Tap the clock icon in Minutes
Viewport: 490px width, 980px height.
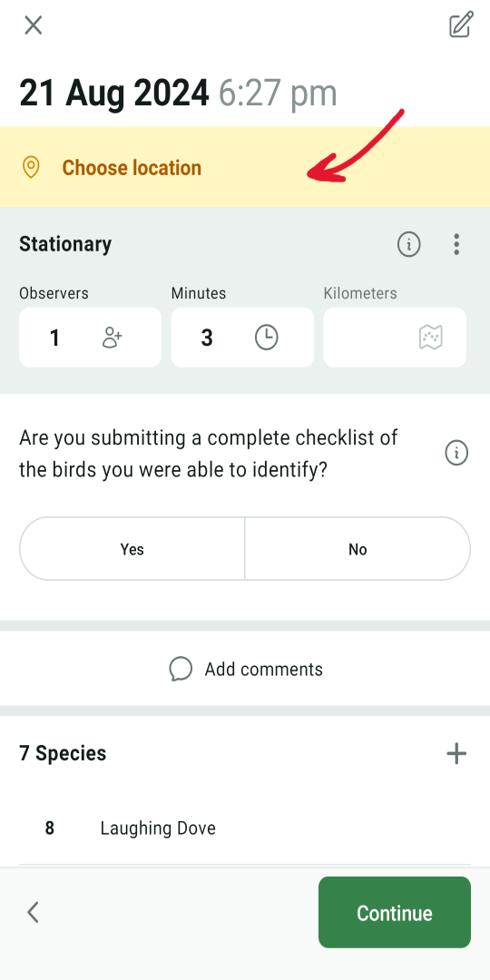coord(266,338)
